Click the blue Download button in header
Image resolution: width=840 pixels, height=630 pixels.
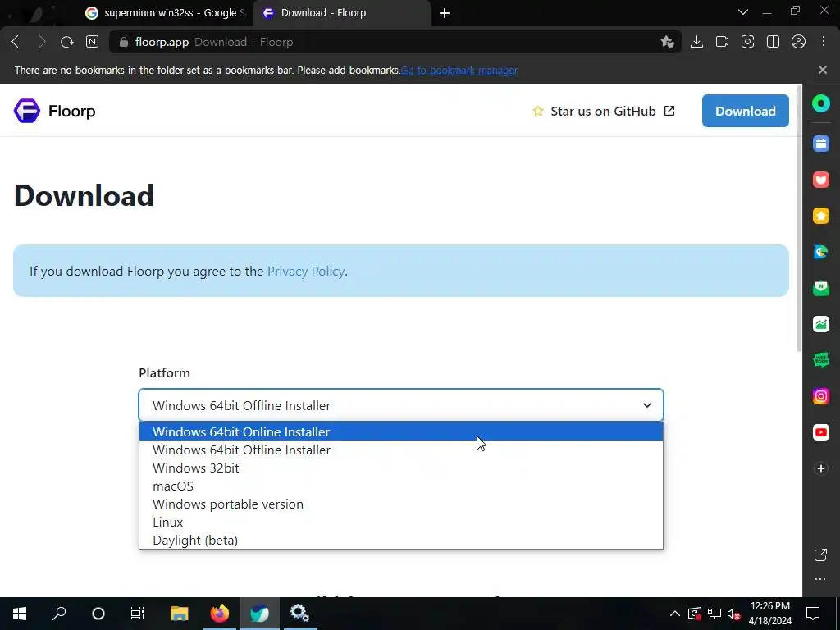click(745, 111)
